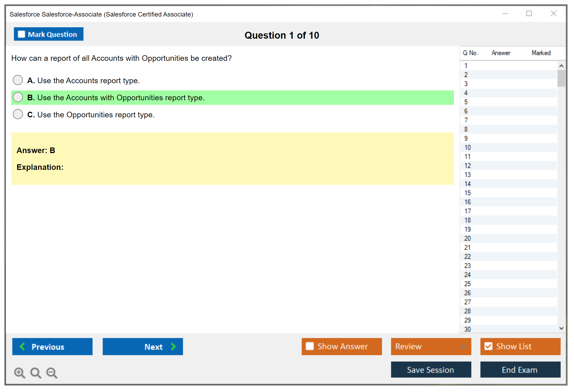Minimize the exam window
The width and height of the screenshot is (574, 392).
pyautogui.click(x=505, y=14)
